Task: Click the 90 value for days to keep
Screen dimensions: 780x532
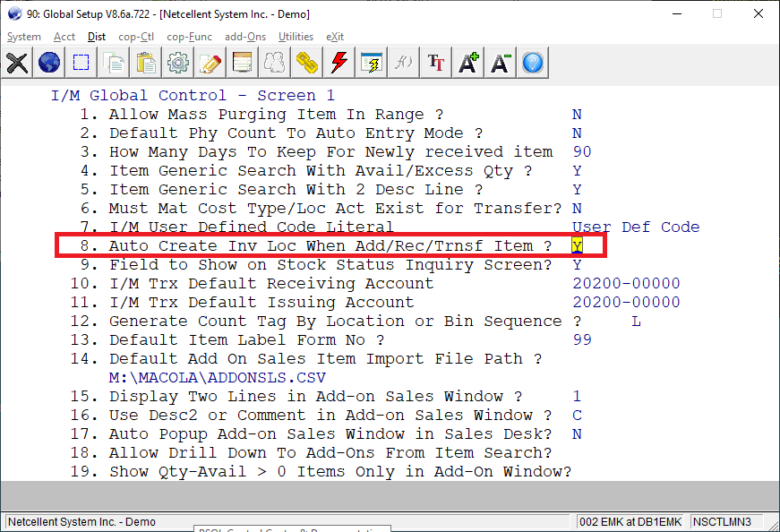Action: click(x=582, y=152)
